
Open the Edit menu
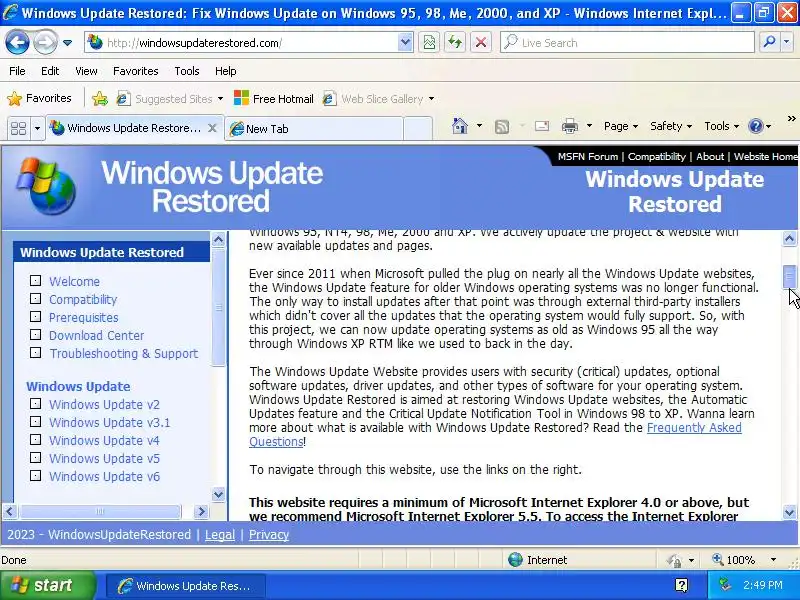[50, 71]
